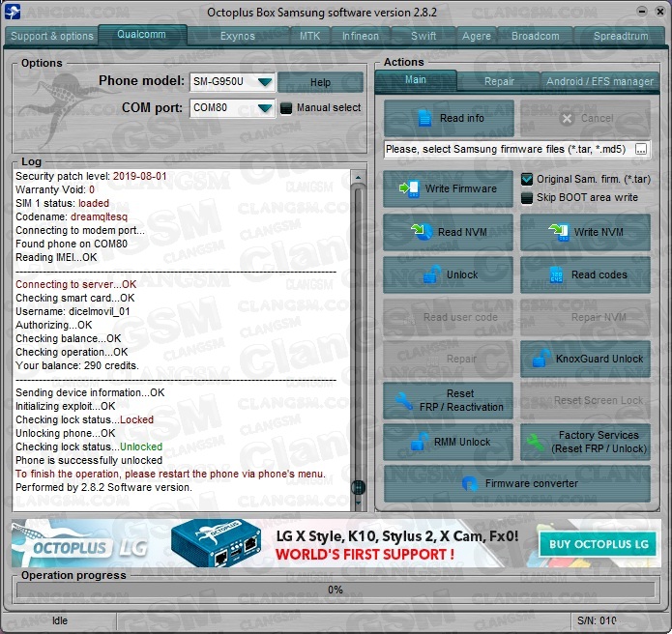Click the Write NVM button

[x=585, y=232]
